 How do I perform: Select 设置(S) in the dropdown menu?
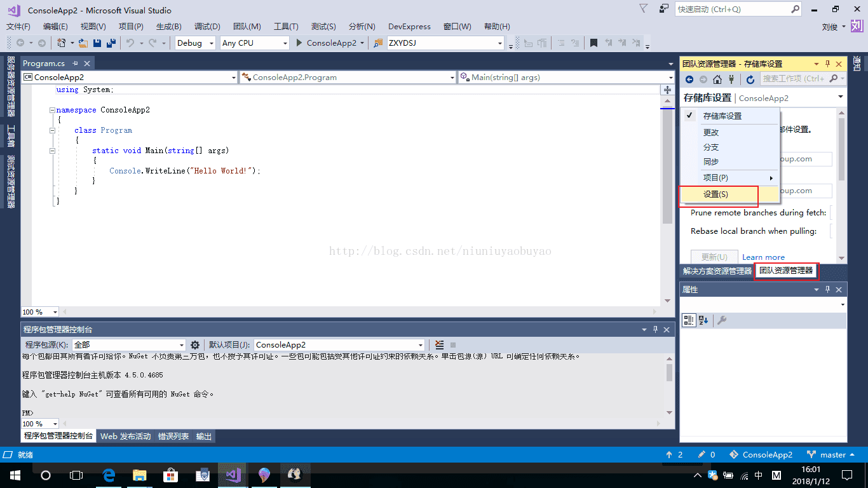715,194
